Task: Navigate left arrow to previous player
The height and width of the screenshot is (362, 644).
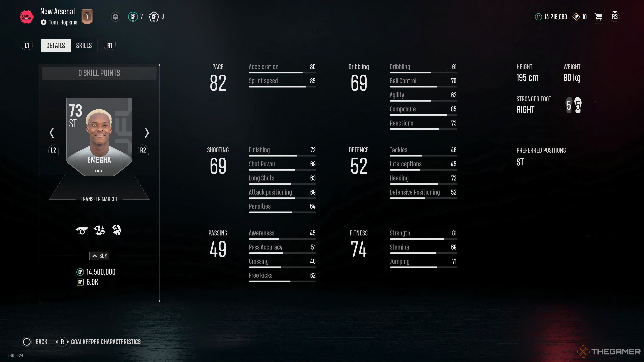Action: (52, 133)
